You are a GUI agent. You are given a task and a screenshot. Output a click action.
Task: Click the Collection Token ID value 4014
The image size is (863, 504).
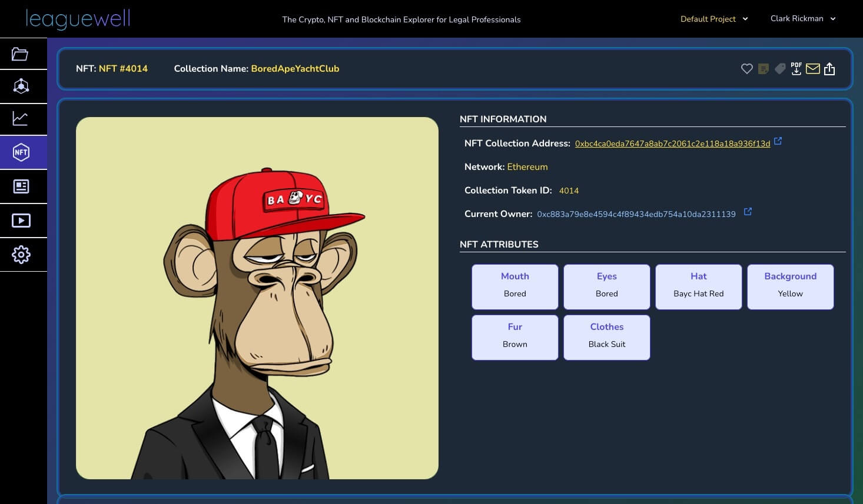(569, 191)
